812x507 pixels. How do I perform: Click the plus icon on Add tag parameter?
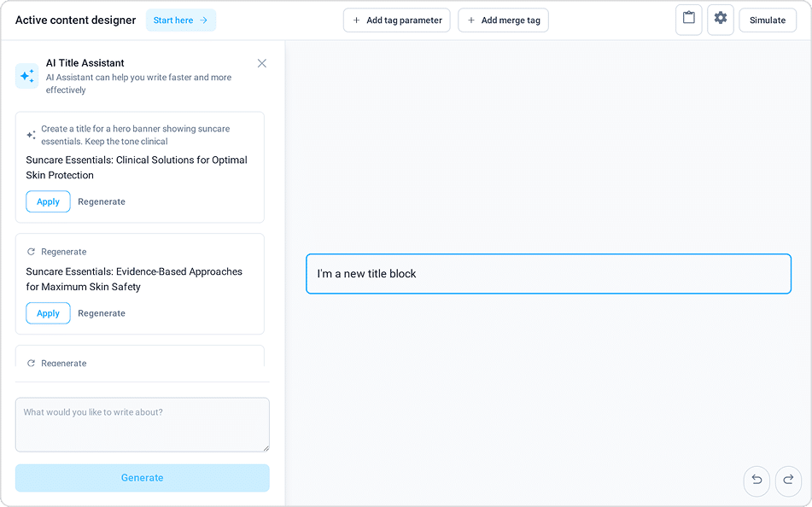coord(357,20)
